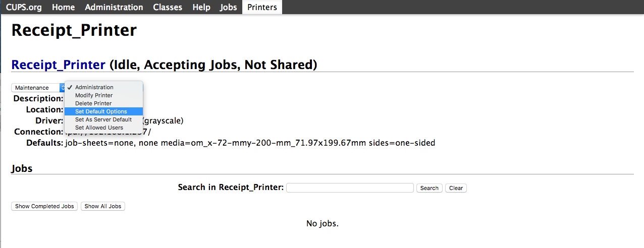
Task: Click Show Completed Jobs button
Action: click(44, 206)
